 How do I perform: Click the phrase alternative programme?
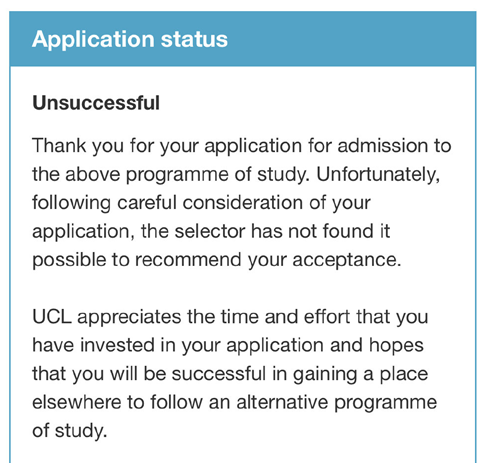(337, 403)
